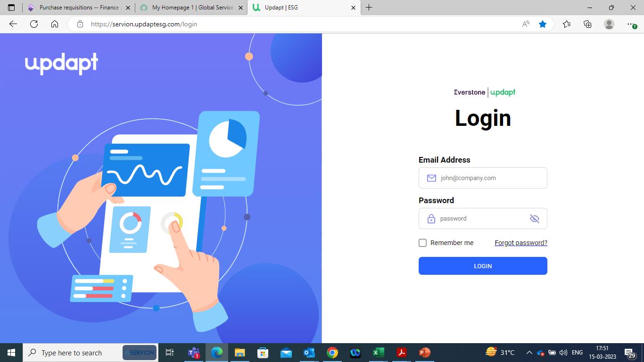Open tab actions menu button
The width and height of the screenshot is (644, 362).
click(x=11, y=8)
